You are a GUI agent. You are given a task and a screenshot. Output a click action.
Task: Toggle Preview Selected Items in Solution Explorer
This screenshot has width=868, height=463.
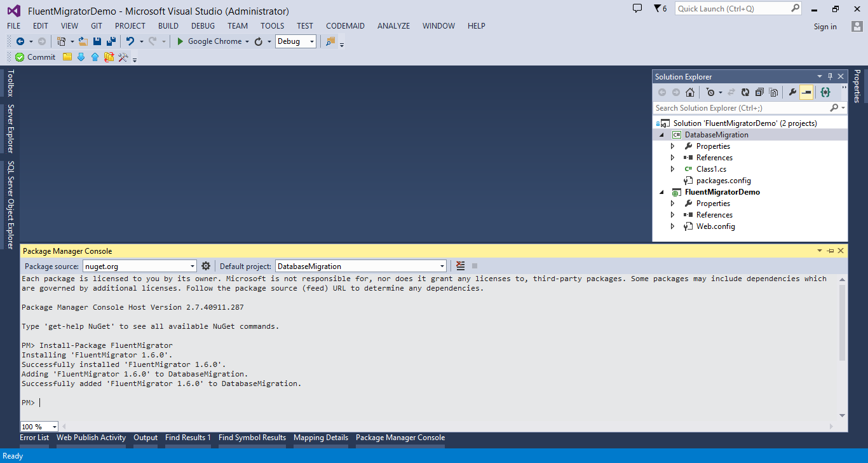(806, 92)
